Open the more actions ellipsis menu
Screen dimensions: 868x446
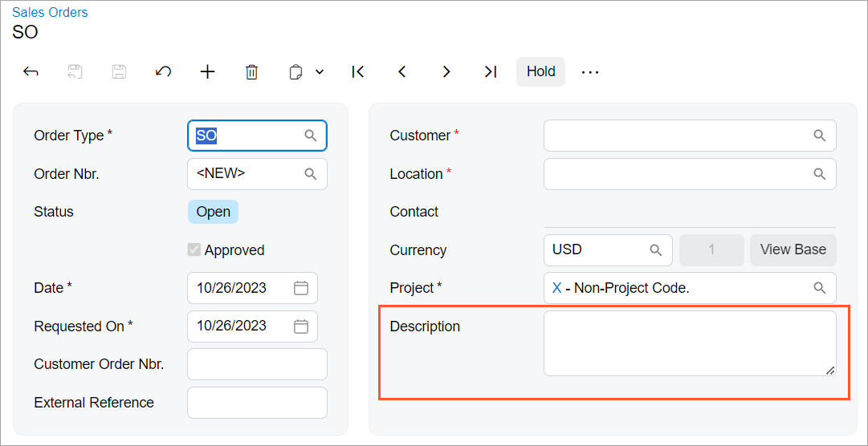tap(590, 71)
